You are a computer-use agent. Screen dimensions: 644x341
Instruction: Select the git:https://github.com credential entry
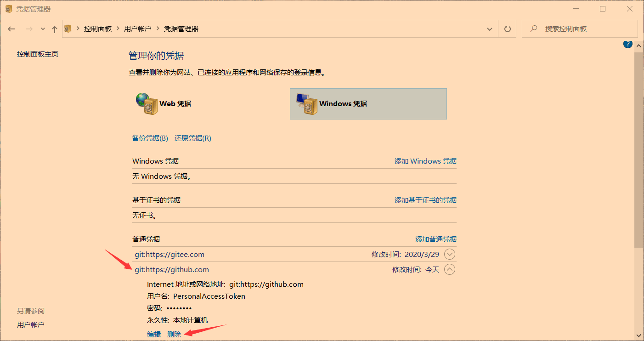click(172, 269)
